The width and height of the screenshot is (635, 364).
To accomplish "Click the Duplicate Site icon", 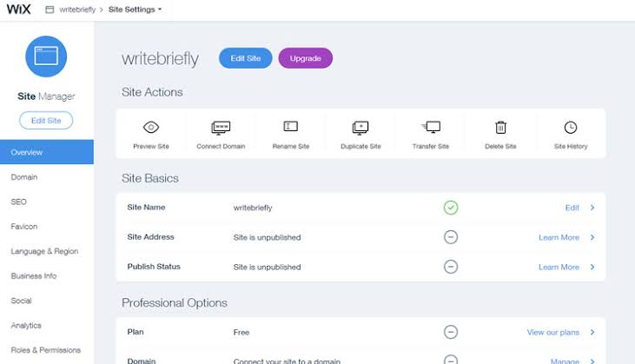I will [360, 128].
